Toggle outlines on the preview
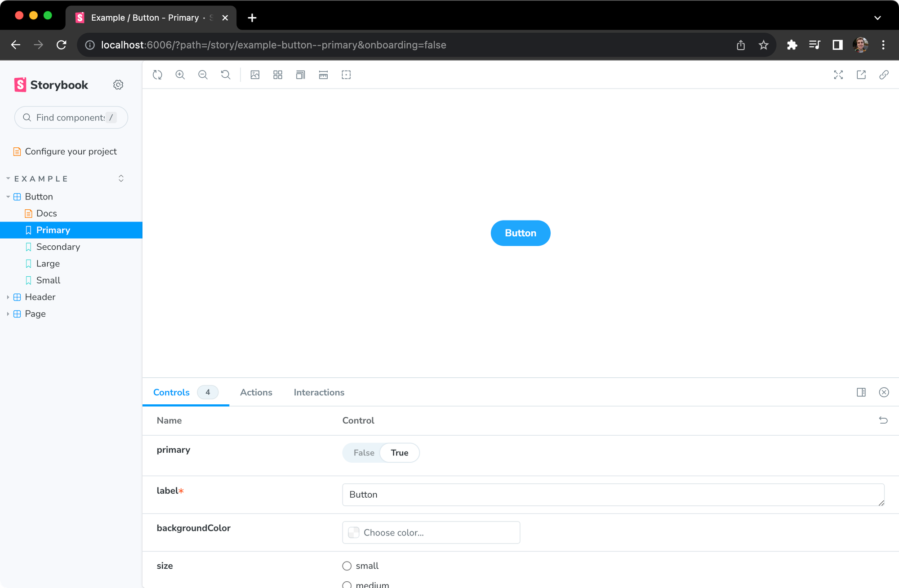The width and height of the screenshot is (899, 588). [346, 75]
